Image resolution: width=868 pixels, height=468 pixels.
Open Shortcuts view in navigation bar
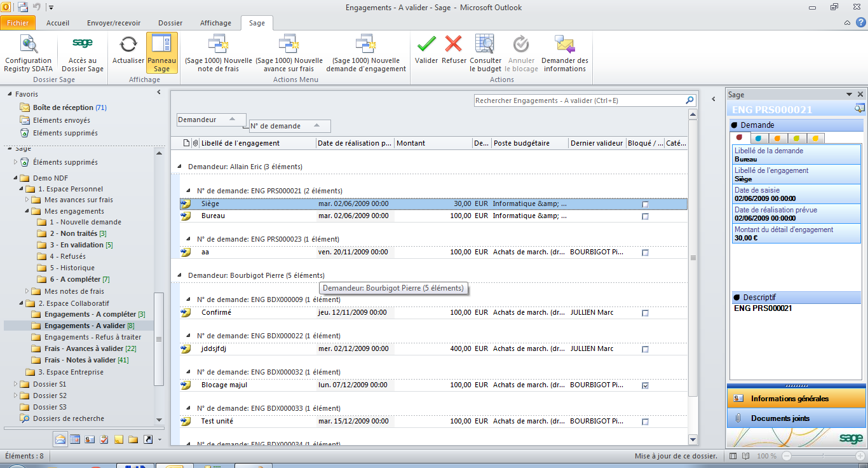[148, 439]
